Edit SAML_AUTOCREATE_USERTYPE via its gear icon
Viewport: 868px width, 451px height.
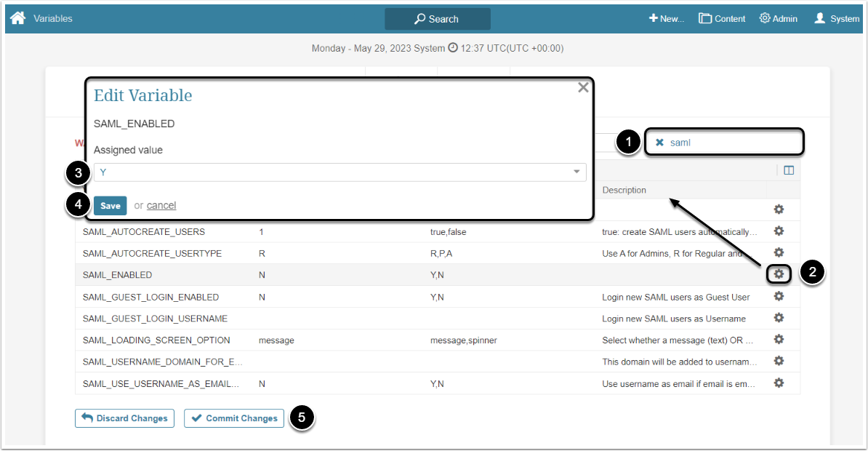tap(779, 252)
